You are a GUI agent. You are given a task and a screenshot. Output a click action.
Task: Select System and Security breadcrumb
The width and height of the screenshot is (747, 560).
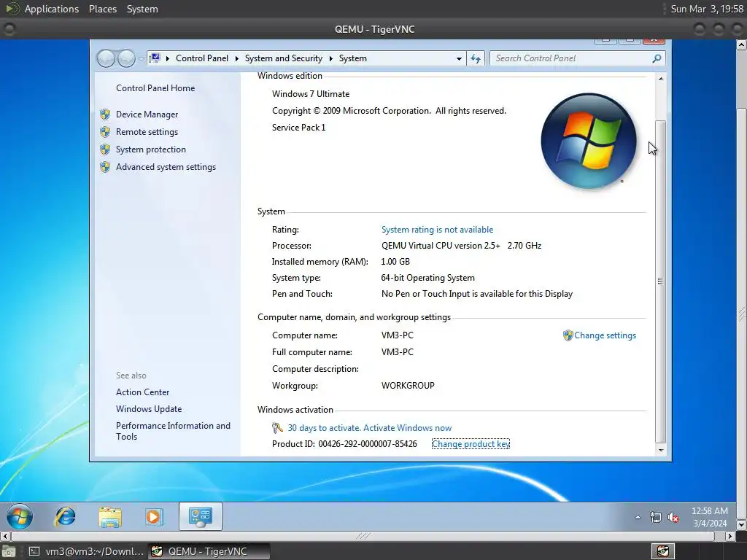tap(284, 58)
